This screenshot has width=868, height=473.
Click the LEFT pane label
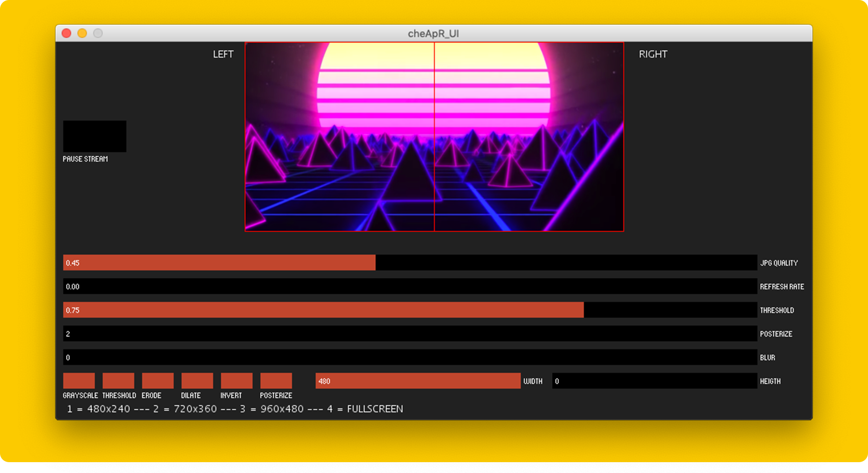[x=223, y=54]
